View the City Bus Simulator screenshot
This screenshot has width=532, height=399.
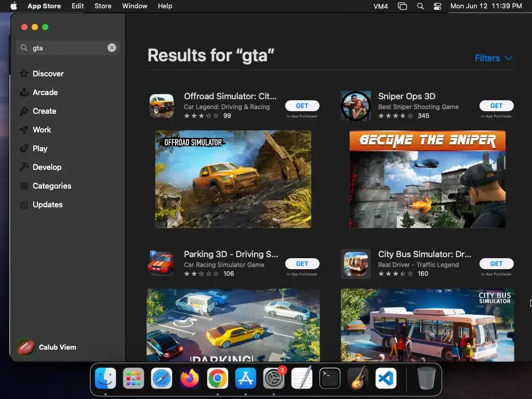tap(428, 325)
